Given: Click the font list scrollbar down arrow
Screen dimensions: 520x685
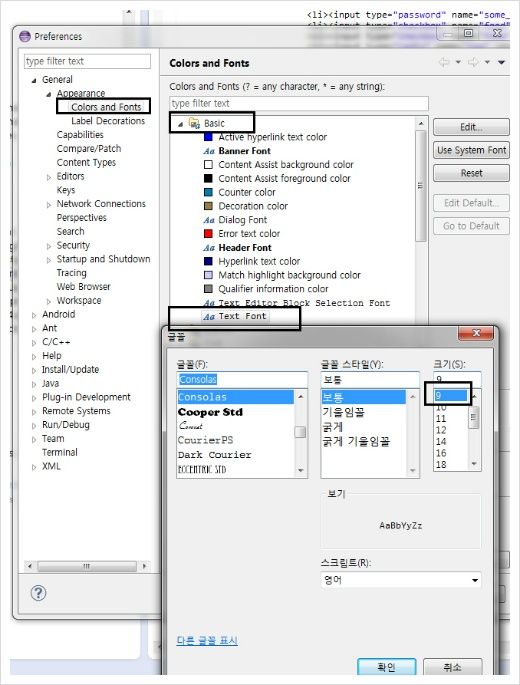Looking at the screenshot, I should point(300,471).
